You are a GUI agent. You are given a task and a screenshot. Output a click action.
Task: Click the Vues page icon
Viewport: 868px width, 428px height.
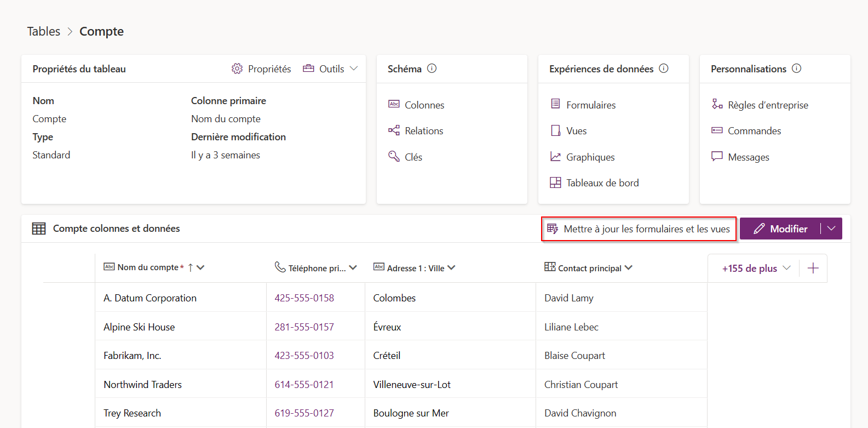coord(555,130)
